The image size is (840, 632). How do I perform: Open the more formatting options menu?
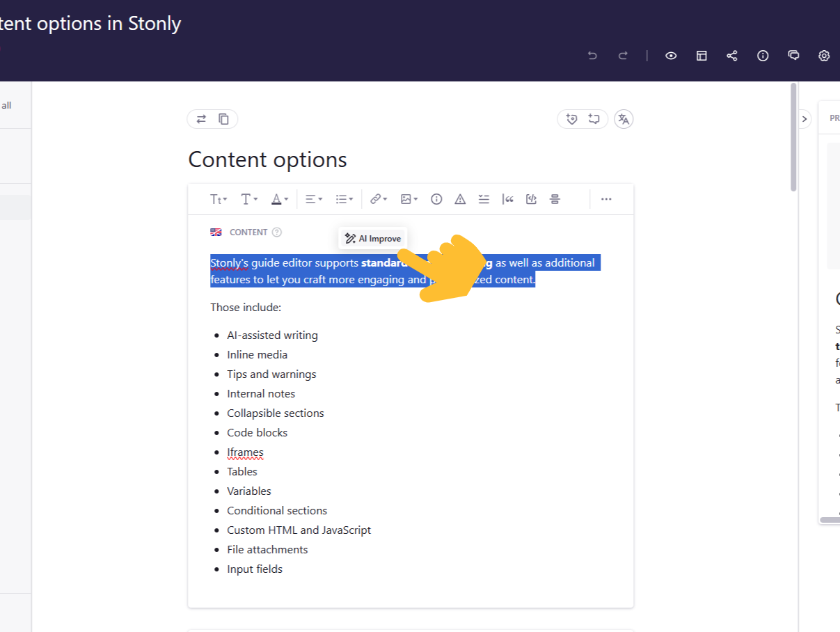(x=605, y=199)
